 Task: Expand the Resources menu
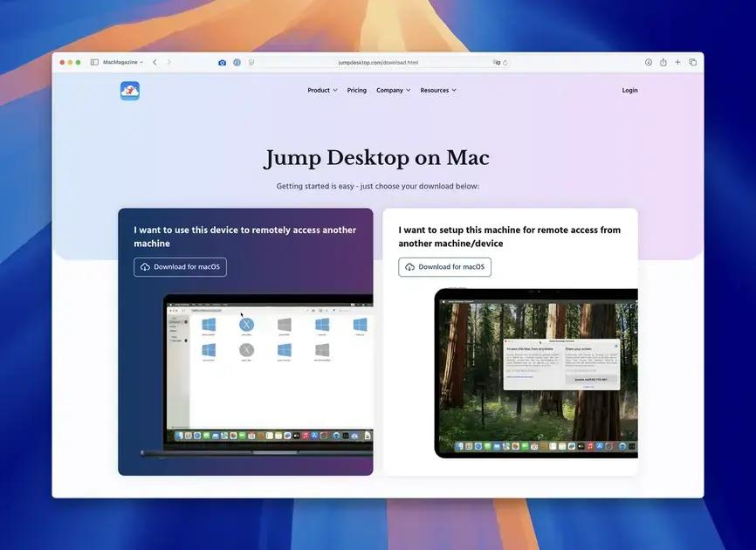coord(438,90)
